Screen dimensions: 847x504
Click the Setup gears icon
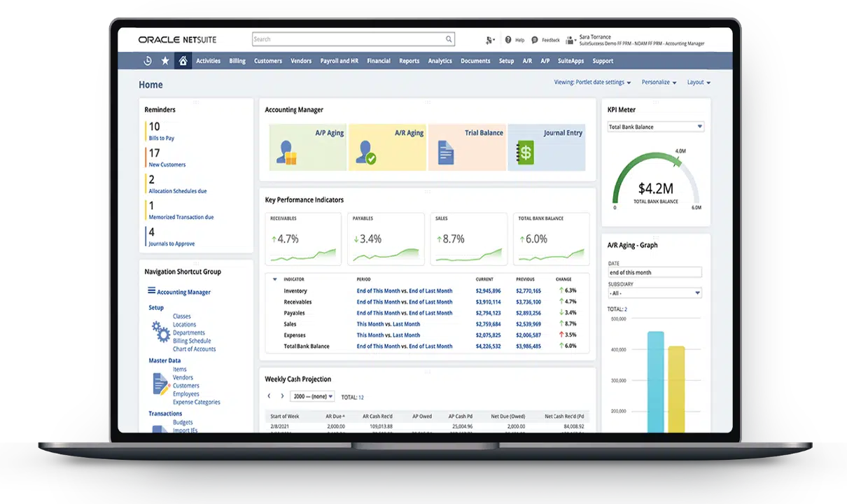point(161,332)
